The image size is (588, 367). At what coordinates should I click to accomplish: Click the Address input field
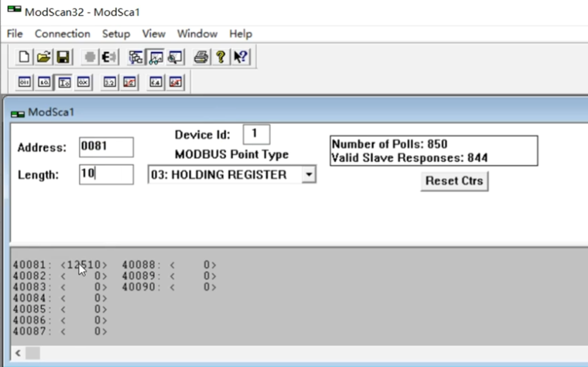tap(106, 146)
